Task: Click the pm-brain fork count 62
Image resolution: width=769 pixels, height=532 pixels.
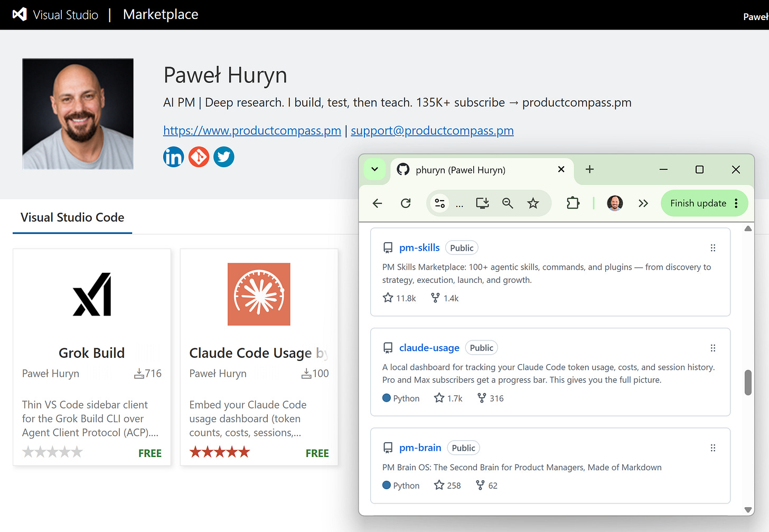Action: [x=486, y=485]
